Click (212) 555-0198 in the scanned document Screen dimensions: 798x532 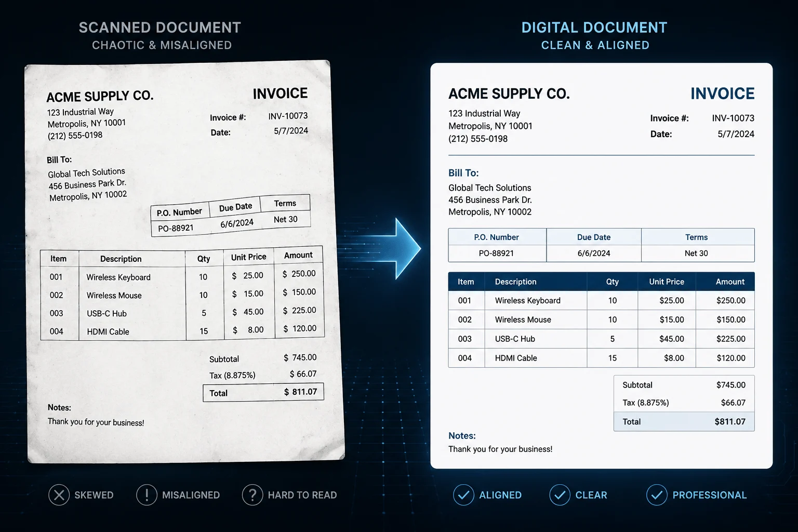point(75,136)
